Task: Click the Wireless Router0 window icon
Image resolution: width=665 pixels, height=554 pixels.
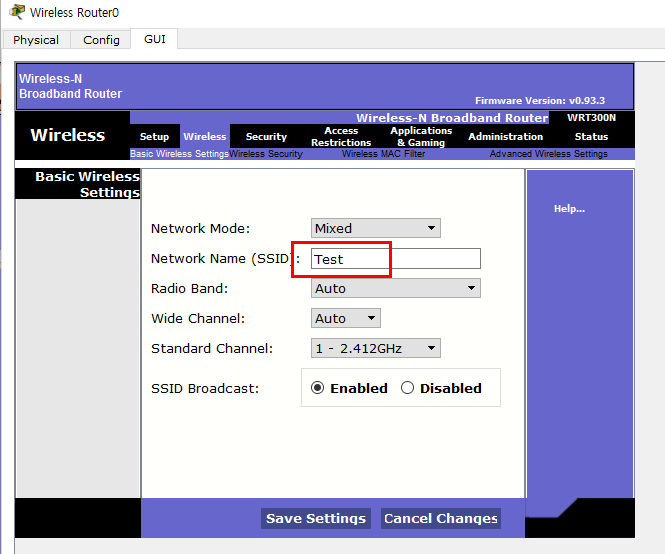Action: click(x=17, y=12)
